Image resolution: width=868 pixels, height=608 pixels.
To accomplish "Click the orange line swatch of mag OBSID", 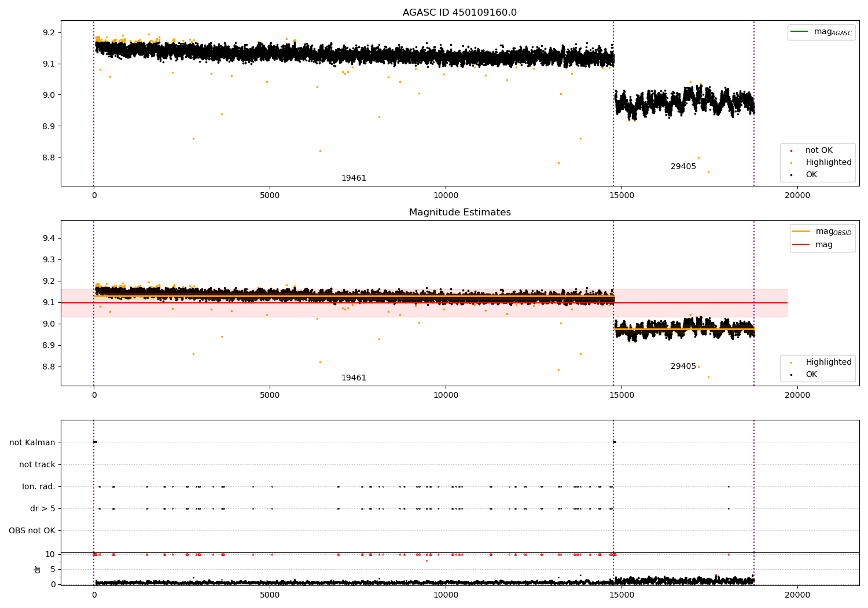I will click(801, 231).
